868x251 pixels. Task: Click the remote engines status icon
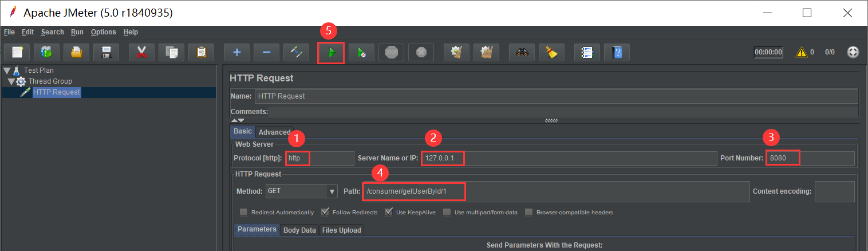click(853, 52)
